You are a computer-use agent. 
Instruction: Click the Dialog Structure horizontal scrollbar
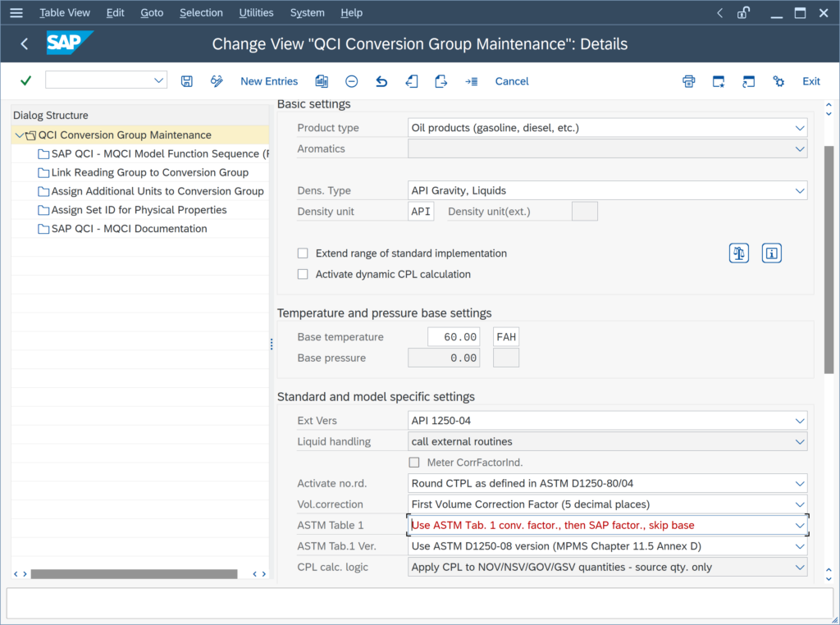[x=134, y=574]
